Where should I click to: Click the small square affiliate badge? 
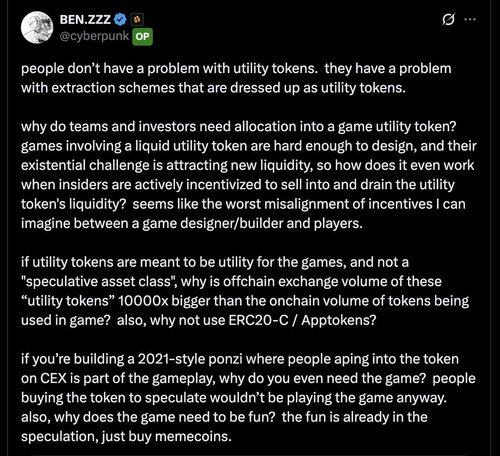click(137, 20)
